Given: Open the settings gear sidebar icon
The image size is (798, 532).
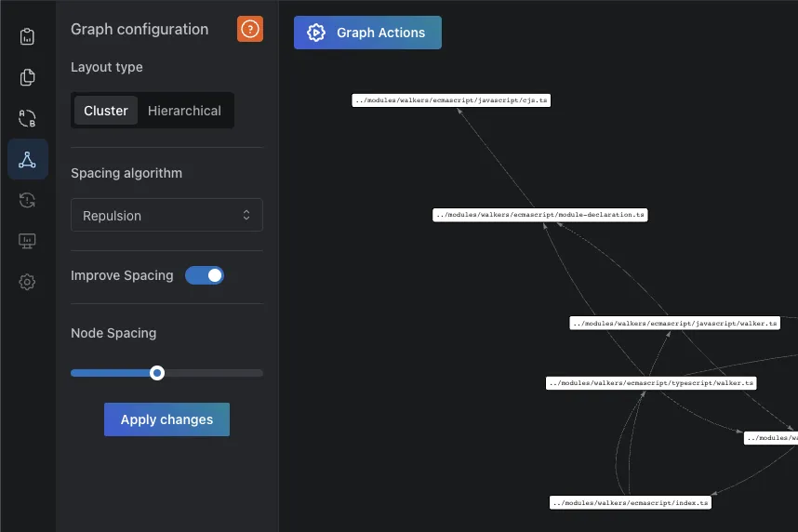Looking at the screenshot, I should click(x=27, y=282).
